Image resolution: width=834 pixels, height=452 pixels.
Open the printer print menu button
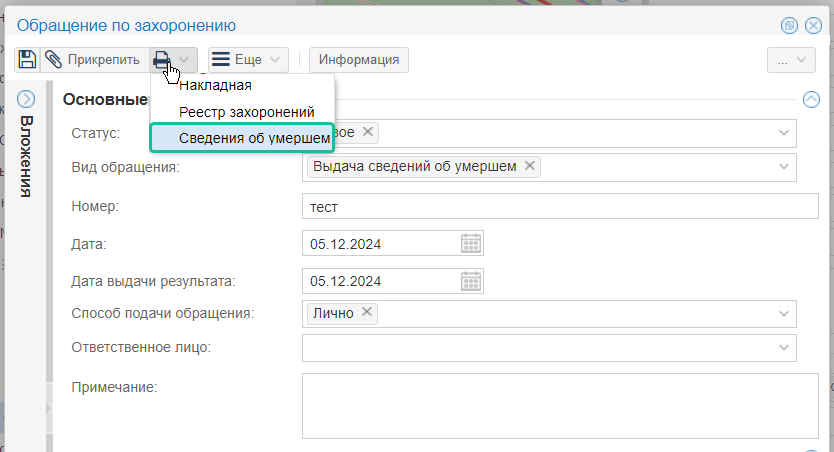[x=173, y=60]
